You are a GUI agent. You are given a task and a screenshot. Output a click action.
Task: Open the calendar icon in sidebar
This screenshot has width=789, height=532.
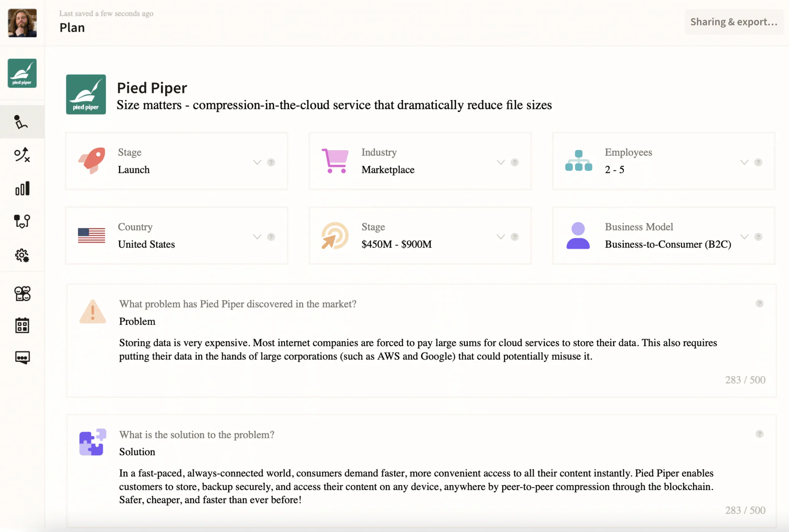click(22, 325)
